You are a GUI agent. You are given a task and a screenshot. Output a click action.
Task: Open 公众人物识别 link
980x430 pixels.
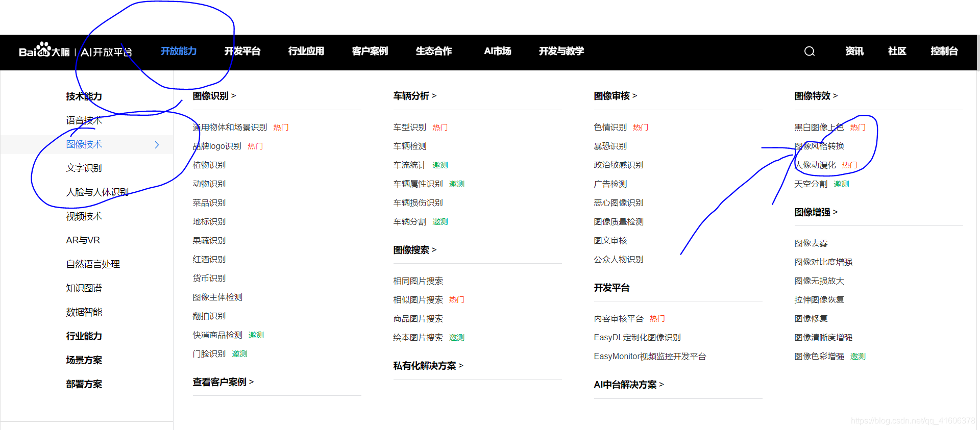(x=619, y=260)
